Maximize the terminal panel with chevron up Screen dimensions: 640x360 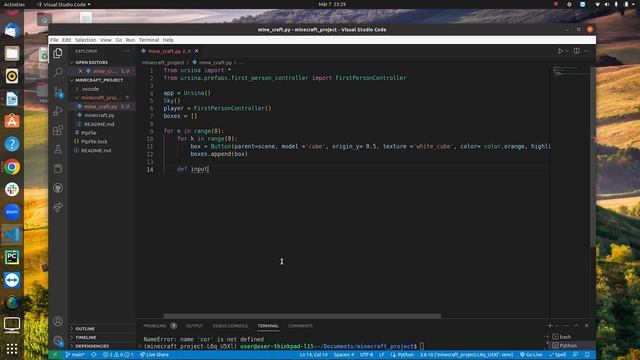(576, 326)
